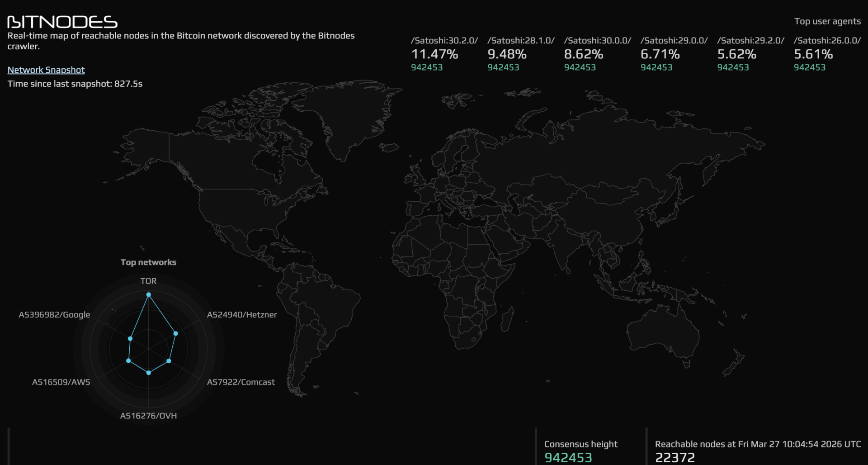This screenshot has width=868, height=465.
Task: Click the BITNODES logo
Action: pos(62,22)
